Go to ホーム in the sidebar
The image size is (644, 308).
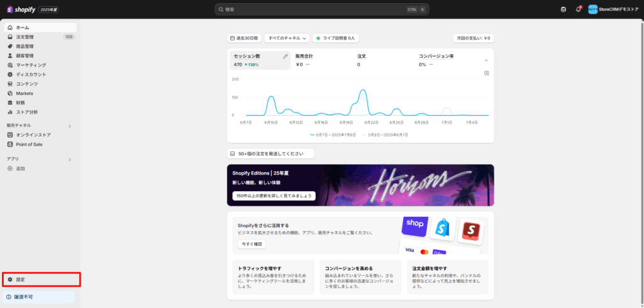click(x=40, y=28)
